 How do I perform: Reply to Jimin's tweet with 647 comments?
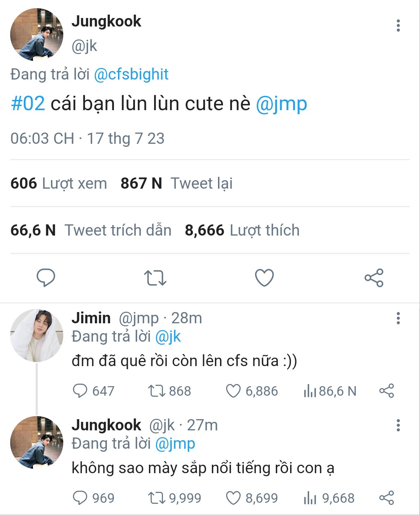point(80,391)
